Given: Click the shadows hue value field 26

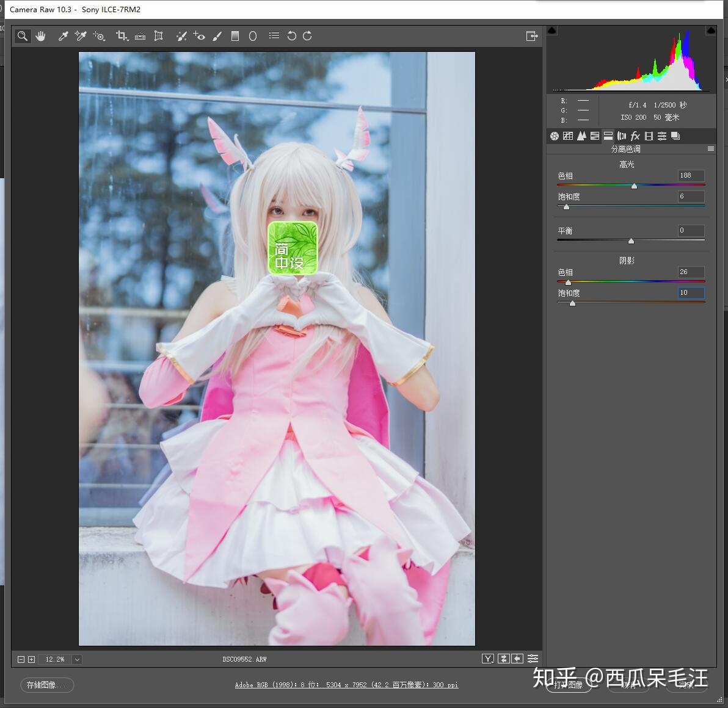Looking at the screenshot, I should click(691, 272).
